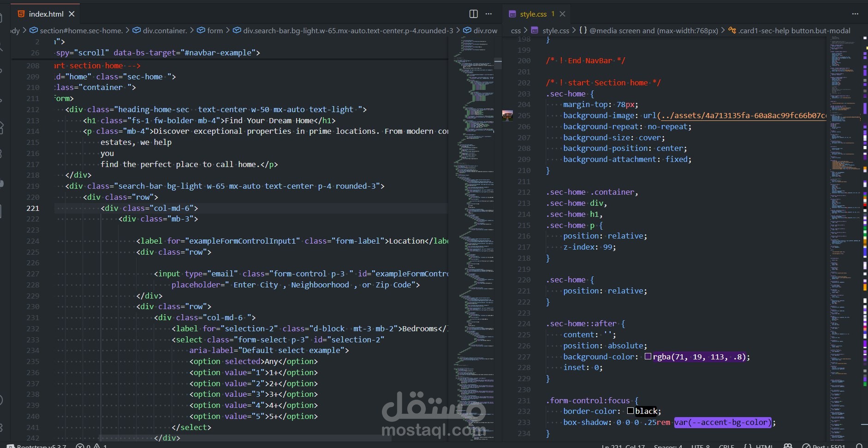Click 'Ln 221, Col 17' in status bar

tap(623, 446)
